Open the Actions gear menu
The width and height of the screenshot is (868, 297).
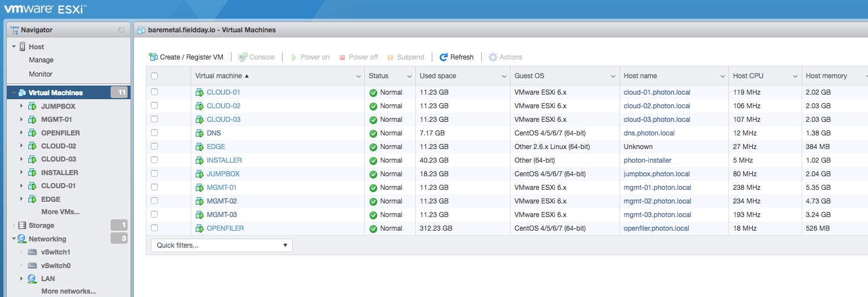pos(505,57)
